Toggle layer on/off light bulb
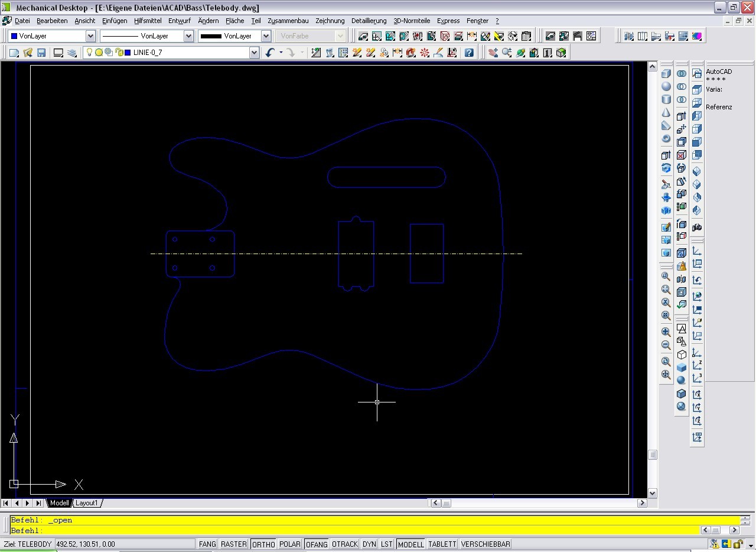The width and height of the screenshot is (756, 552). pyautogui.click(x=89, y=53)
